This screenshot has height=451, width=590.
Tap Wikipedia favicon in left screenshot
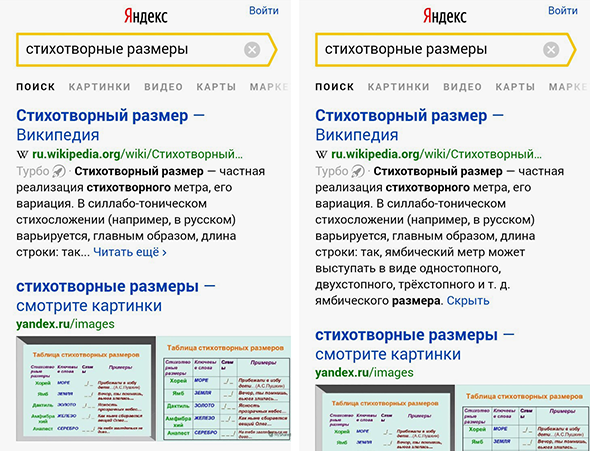pos(22,154)
